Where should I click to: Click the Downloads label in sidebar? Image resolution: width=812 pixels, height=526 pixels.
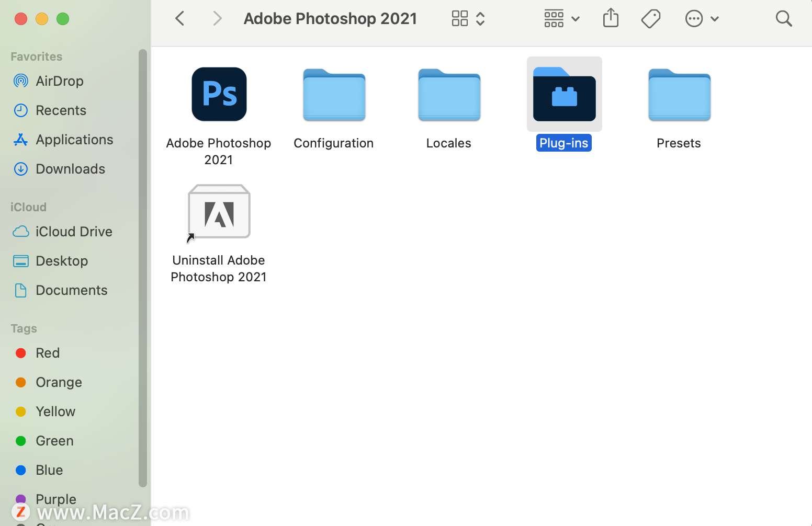(x=70, y=169)
